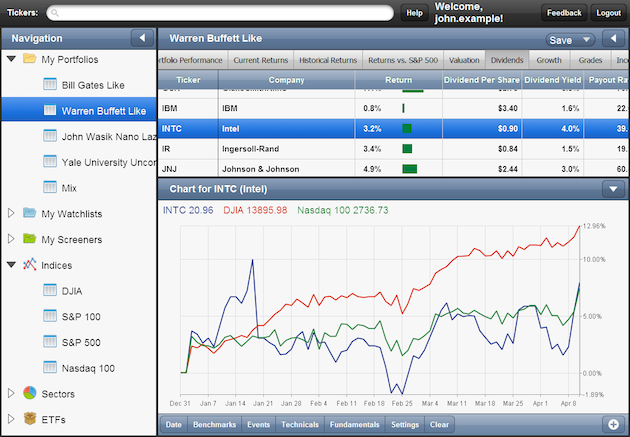
Task: Switch to the Valuation tab
Action: [x=464, y=60]
